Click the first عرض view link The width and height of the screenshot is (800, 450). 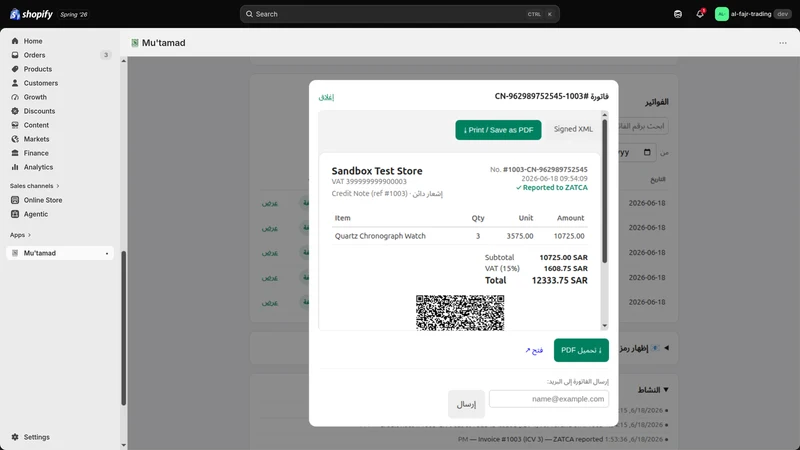point(270,203)
